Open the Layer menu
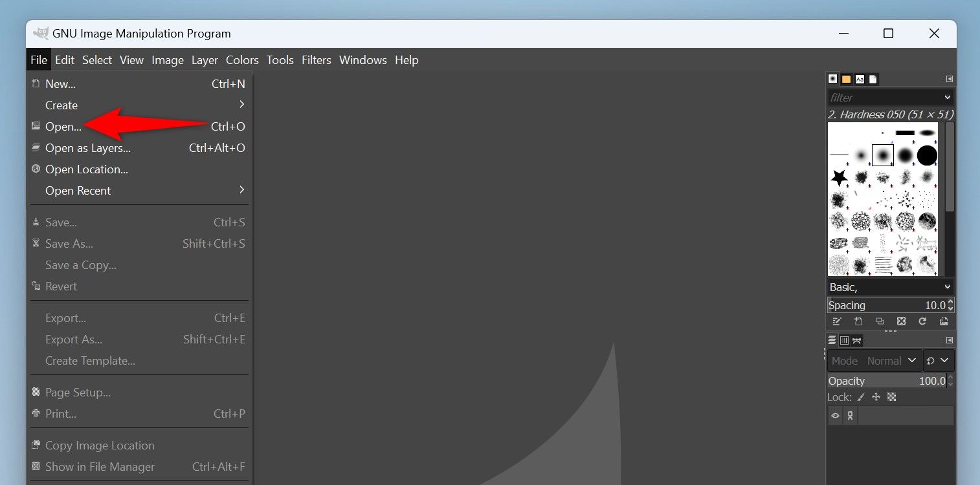Screen dimensions: 980x485 [x=205, y=59]
